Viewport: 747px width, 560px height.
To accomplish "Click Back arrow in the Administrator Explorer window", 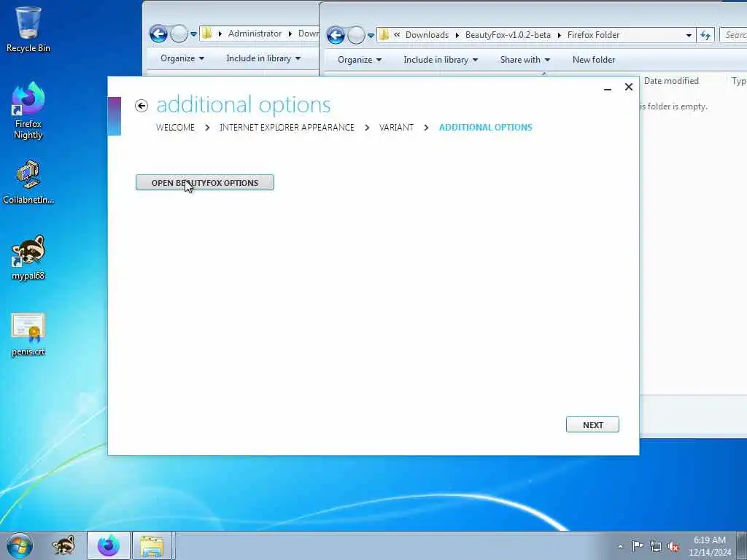I will tap(158, 34).
